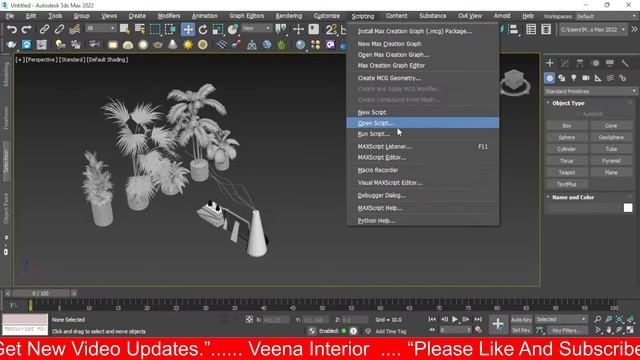The width and height of the screenshot is (640, 360).
Task: Click the large plus Set Key button
Action: pyautogui.click(x=498, y=324)
